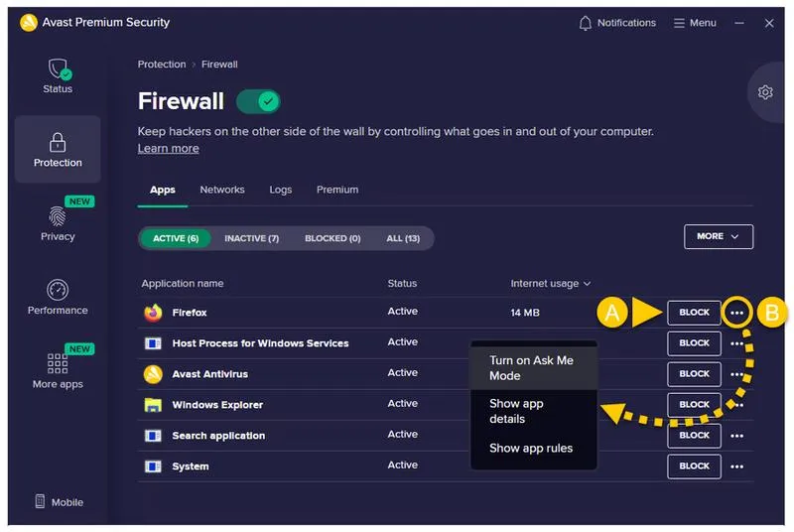Screen dimensions: 794x532
Task: Filter by ALL (13) apps
Action: point(403,238)
